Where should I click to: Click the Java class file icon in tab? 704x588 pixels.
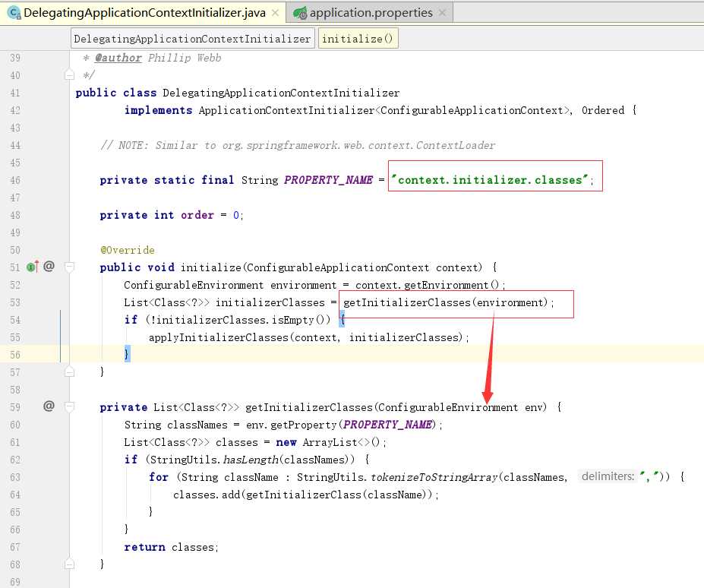pyautogui.click(x=14, y=13)
